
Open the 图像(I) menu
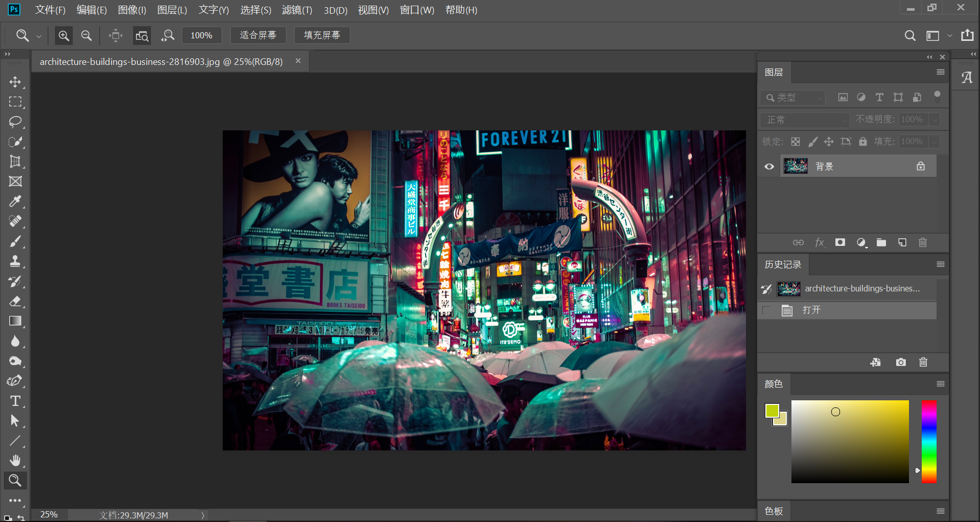(x=132, y=10)
